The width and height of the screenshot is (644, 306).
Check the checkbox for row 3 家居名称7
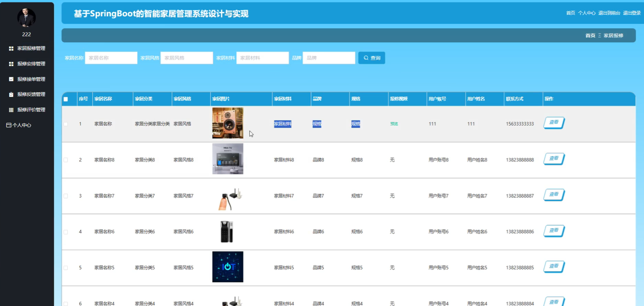(66, 196)
